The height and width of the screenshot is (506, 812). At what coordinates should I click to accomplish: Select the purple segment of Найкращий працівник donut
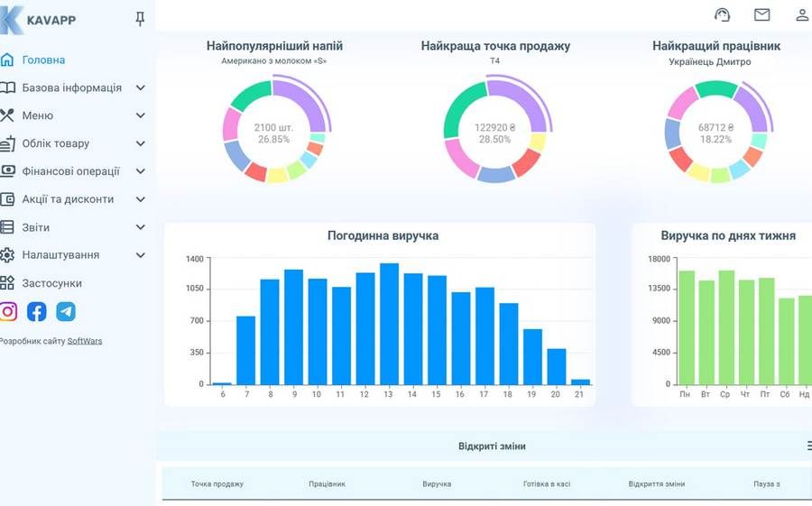point(752,108)
